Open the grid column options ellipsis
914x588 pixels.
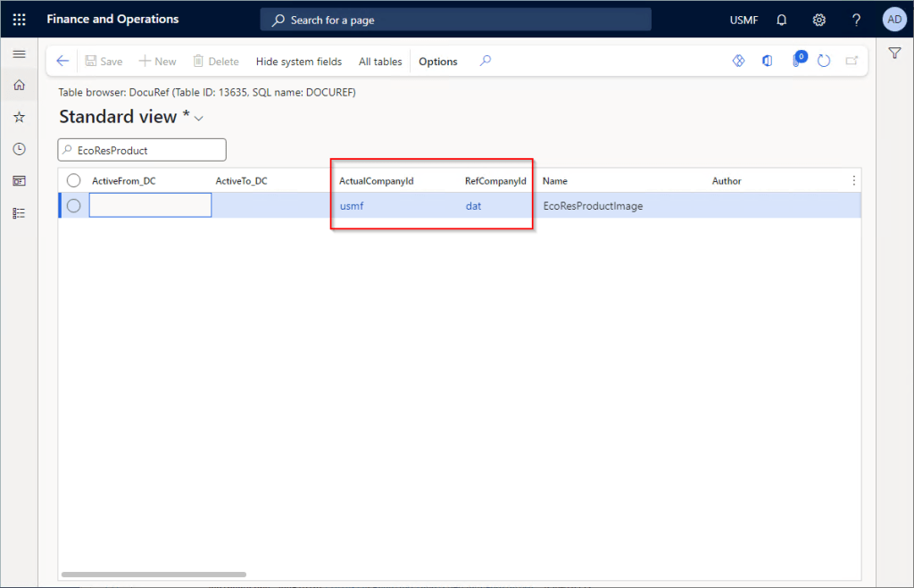click(x=853, y=179)
